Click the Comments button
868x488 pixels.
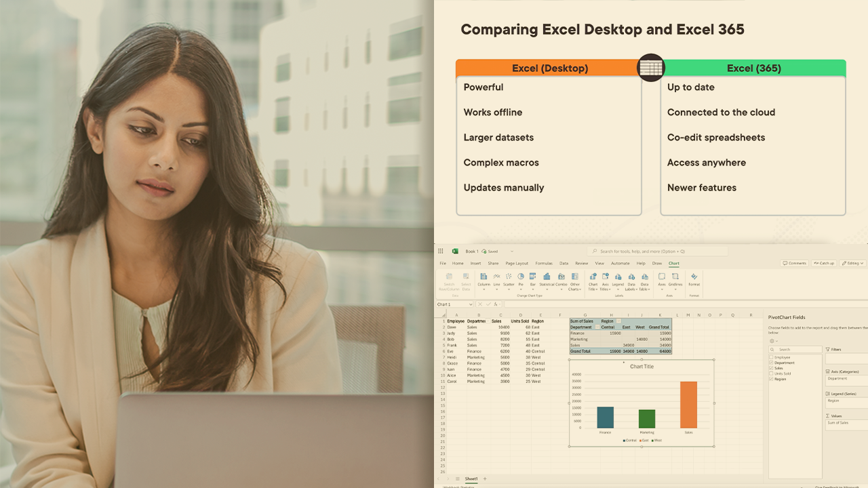(794, 263)
